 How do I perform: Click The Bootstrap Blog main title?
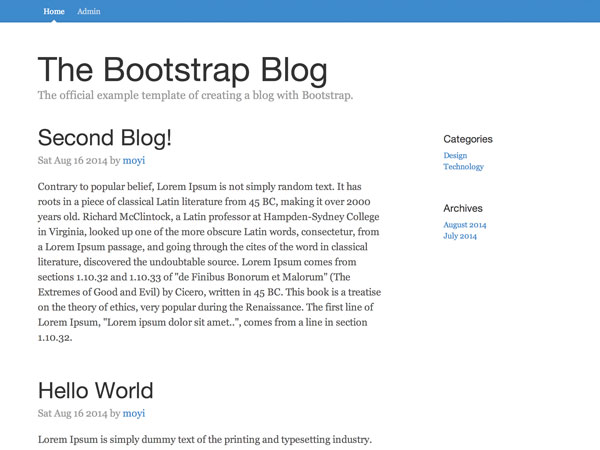coord(182,70)
